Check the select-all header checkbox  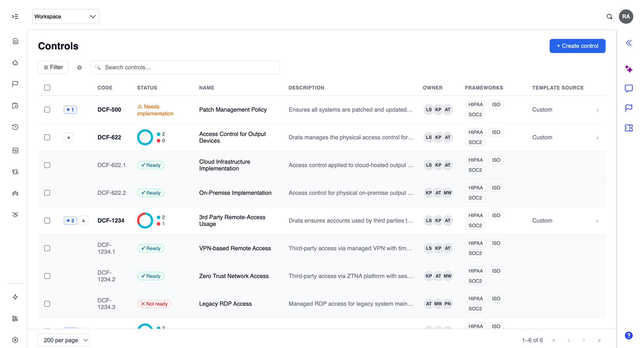click(47, 88)
